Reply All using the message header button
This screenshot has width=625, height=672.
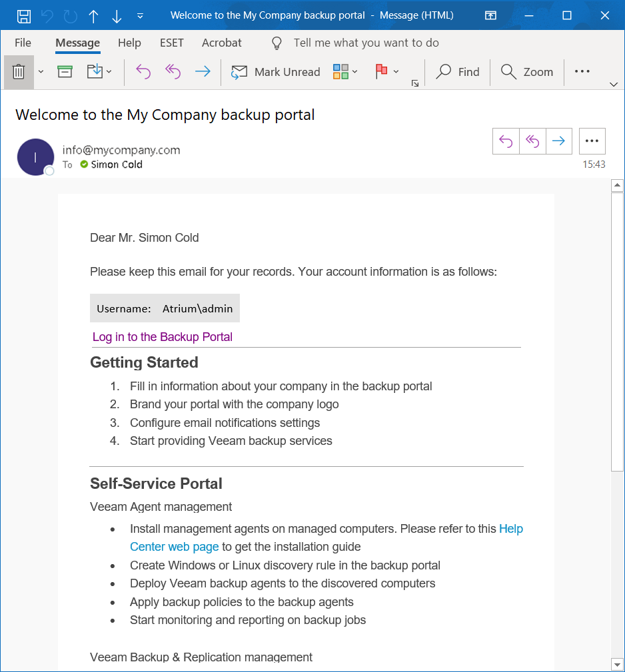coord(532,141)
